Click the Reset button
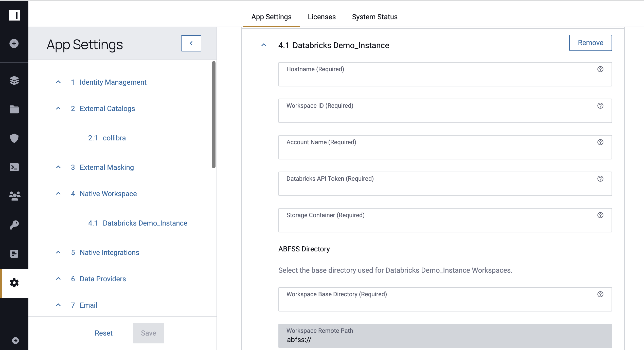644x350 pixels. click(x=103, y=333)
